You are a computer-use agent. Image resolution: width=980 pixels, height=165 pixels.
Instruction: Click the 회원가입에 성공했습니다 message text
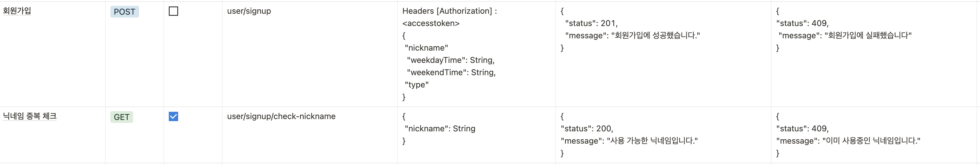tap(655, 35)
